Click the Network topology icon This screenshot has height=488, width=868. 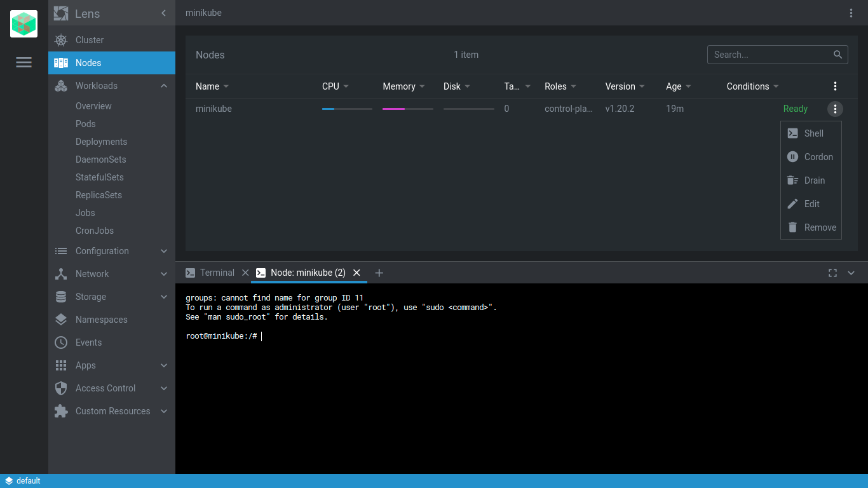pyautogui.click(x=61, y=274)
